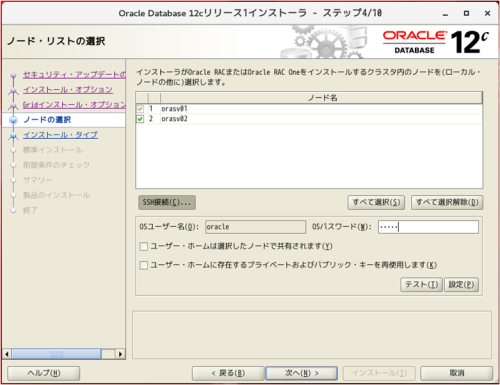
Task: Click sidebar scrollbar left arrow
Action: 7,354
